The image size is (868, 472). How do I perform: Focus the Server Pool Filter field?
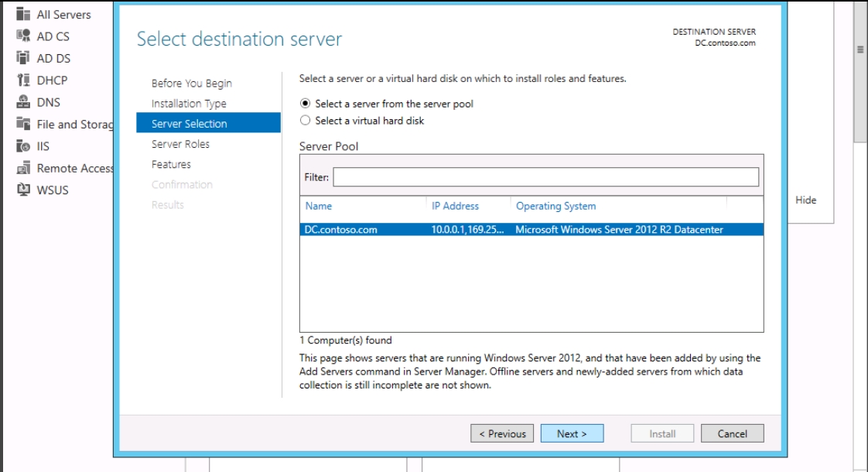click(x=546, y=177)
